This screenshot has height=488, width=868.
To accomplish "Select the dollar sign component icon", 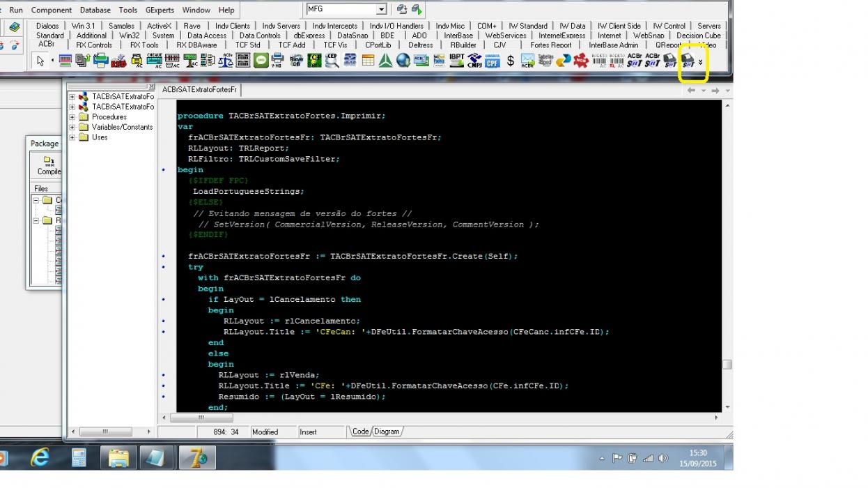I will [x=511, y=61].
